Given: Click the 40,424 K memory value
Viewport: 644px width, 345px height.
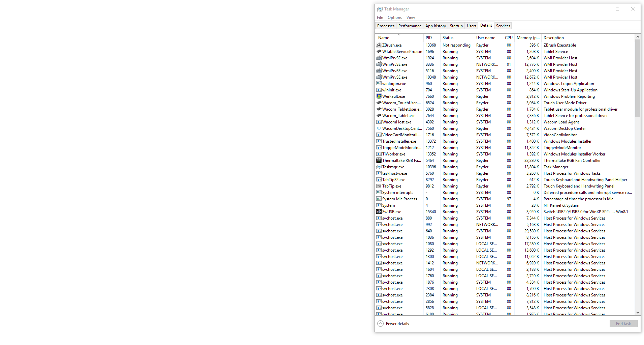Looking at the screenshot, I should (532, 128).
